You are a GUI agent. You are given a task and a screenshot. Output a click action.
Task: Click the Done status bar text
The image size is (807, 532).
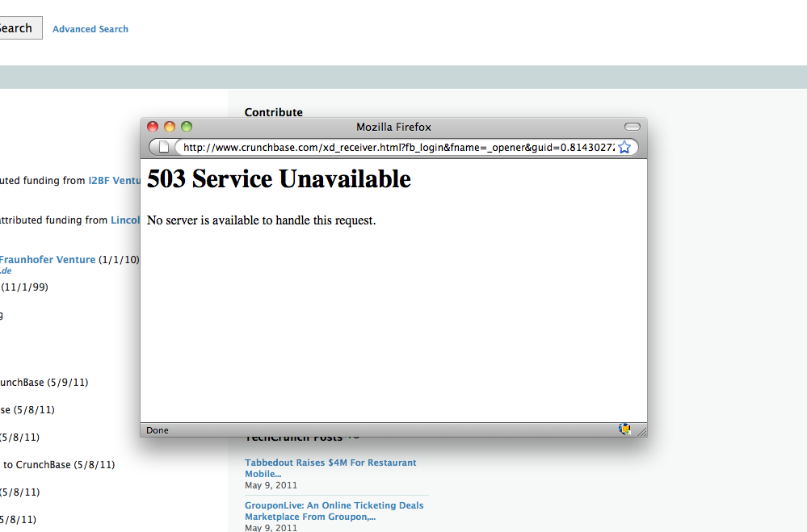158,430
